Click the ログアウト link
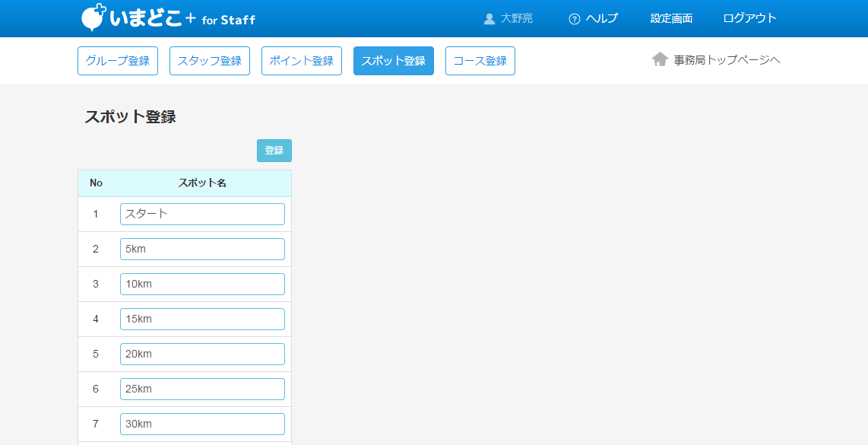The height and width of the screenshot is (445, 868). [x=749, y=18]
